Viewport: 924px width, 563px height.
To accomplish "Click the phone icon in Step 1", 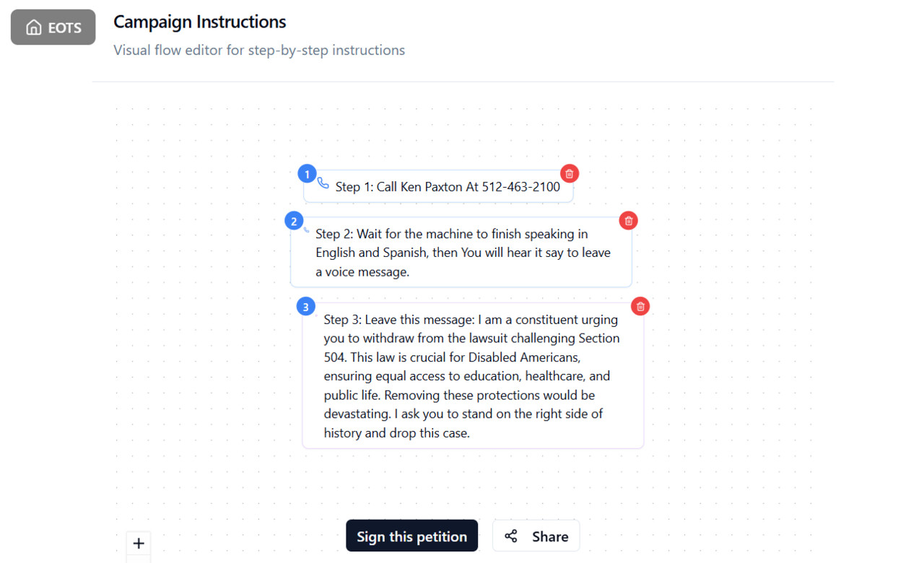I will coord(323,183).
